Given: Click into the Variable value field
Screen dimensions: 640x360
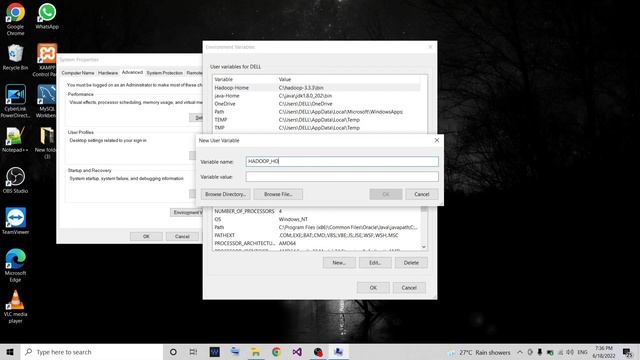Looking at the screenshot, I should [x=342, y=176].
